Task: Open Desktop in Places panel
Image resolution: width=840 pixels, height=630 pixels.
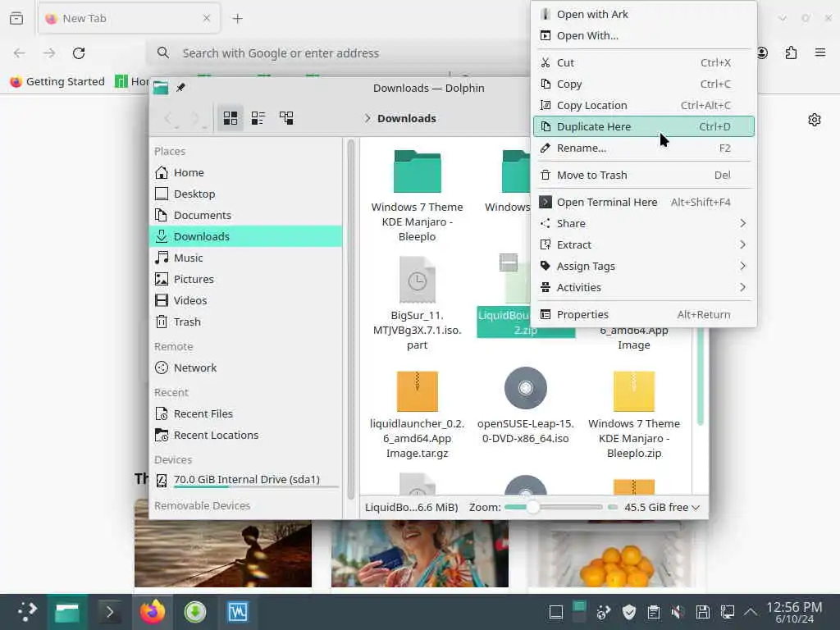Action: 246,194
